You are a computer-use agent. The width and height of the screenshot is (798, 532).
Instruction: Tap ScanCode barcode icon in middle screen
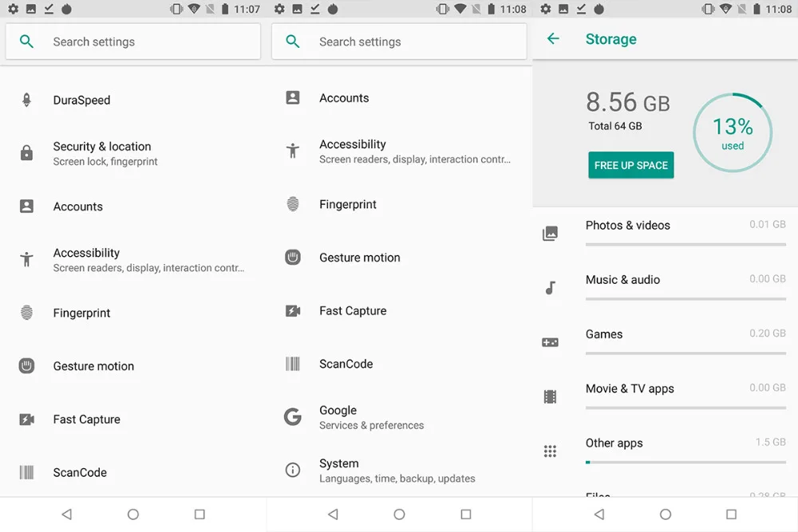click(293, 364)
